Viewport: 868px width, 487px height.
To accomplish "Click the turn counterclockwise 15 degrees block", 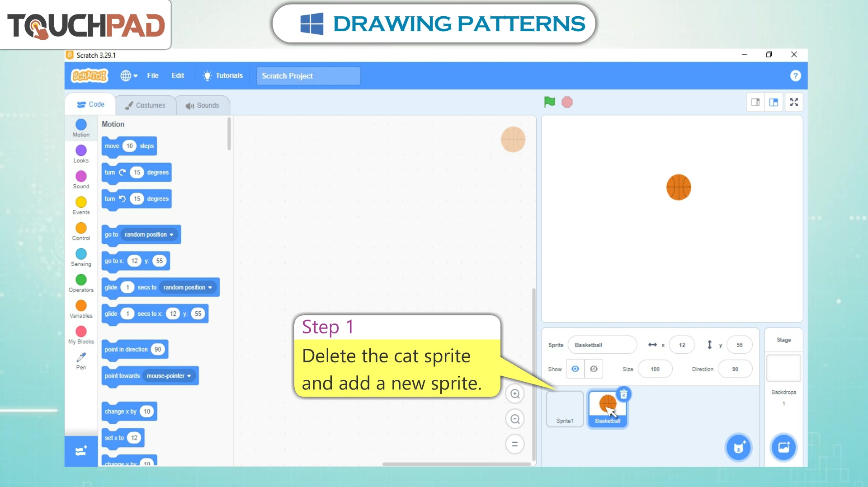I will pos(137,199).
